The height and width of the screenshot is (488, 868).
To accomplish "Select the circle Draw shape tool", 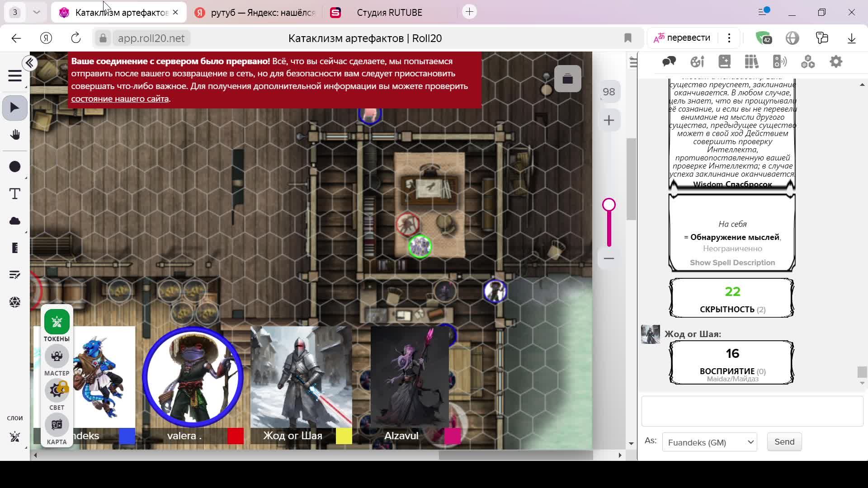I will pyautogui.click(x=15, y=167).
